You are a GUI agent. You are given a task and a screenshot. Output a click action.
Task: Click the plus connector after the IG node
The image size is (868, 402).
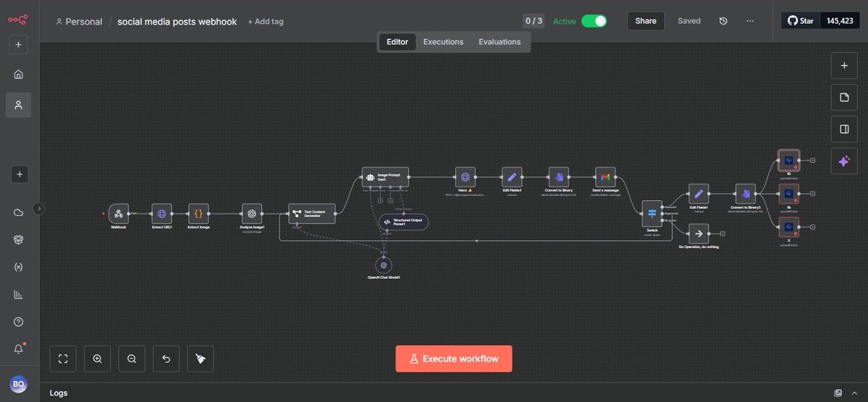[812, 160]
